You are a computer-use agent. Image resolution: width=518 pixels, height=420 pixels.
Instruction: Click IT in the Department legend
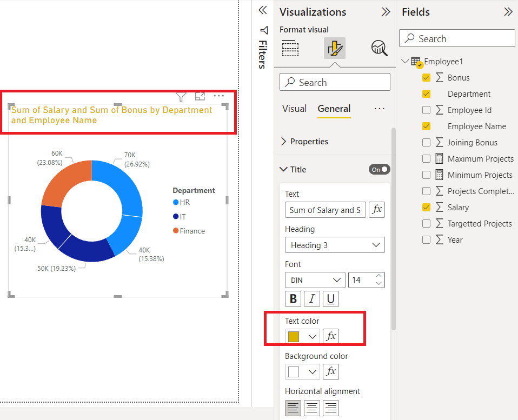click(180, 217)
